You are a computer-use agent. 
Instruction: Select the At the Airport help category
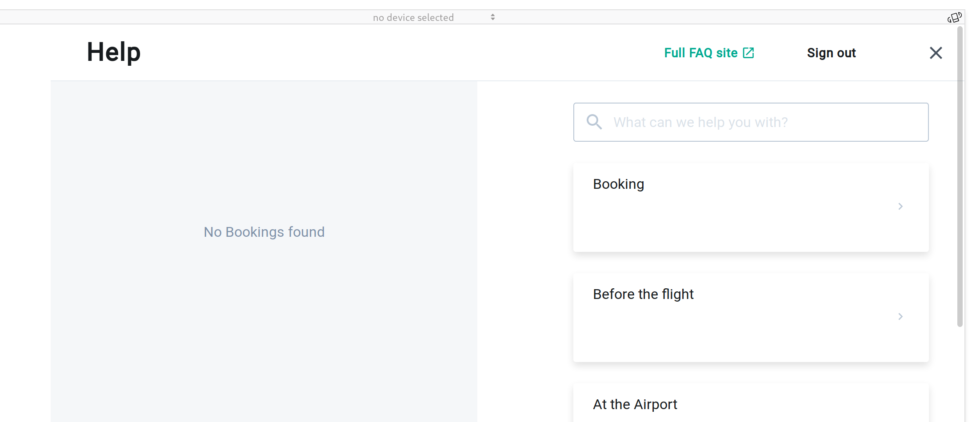click(751, 403)
